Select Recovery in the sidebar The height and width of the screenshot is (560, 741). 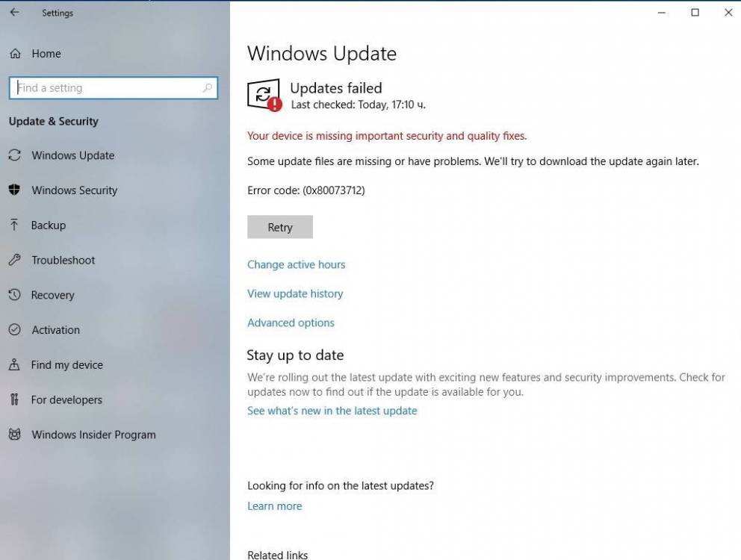[52, 296]
